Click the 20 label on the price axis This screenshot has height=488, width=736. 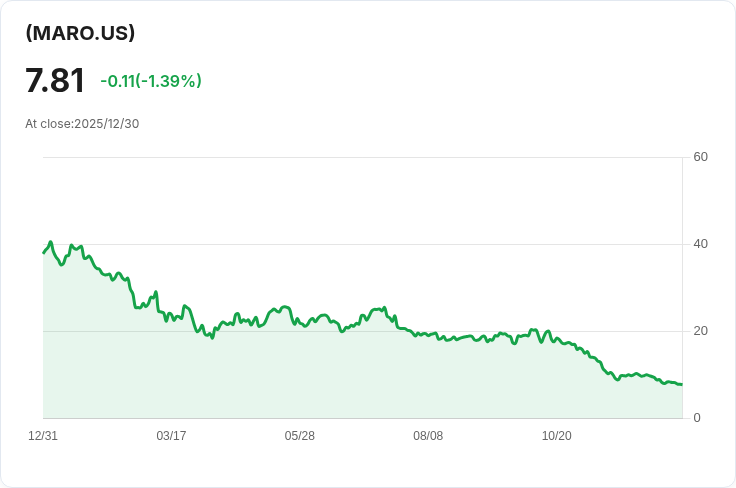tap(700, 331)
